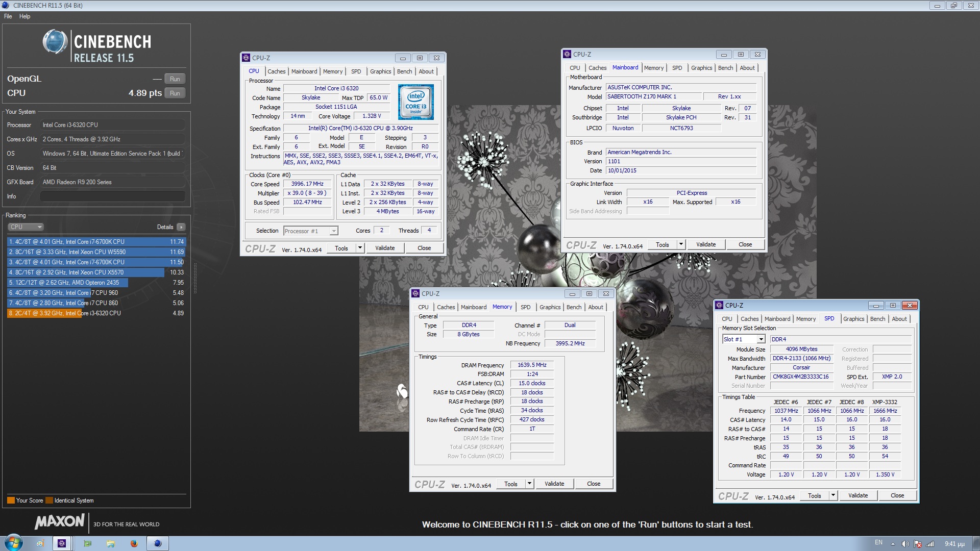
Task: Click Validate in the CPU window
Action: (385, 248)
